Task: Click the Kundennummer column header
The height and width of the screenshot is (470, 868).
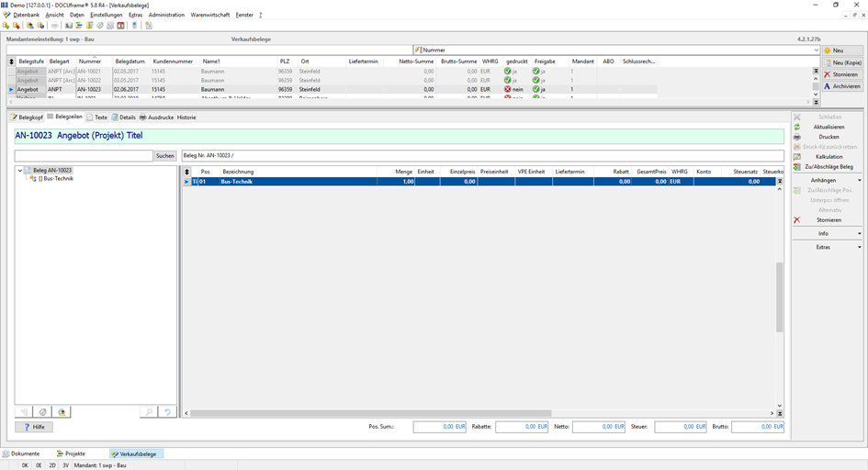Action: coord(174,62)
